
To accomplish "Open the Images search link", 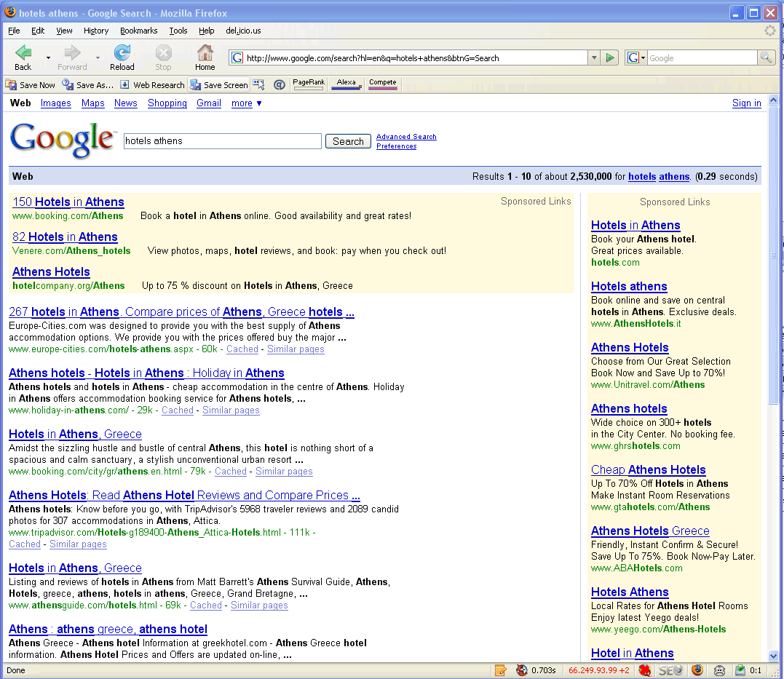I will tap(55, 103).
